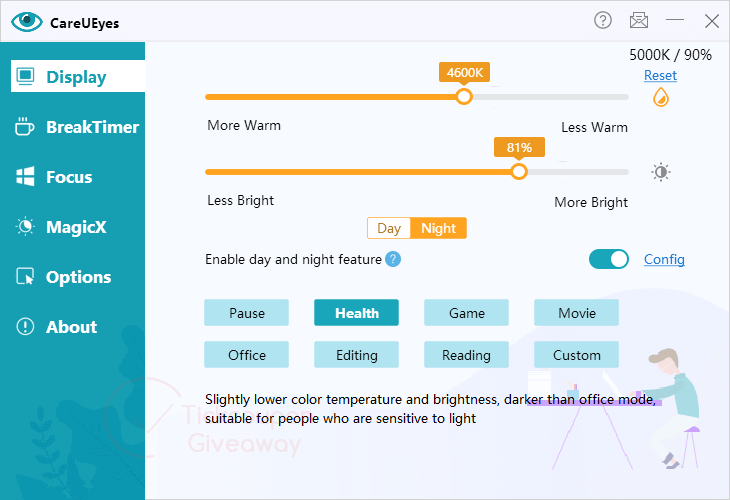730x500 pixels.
Task: Click the About exclamation icon
Action: (25, 327)
